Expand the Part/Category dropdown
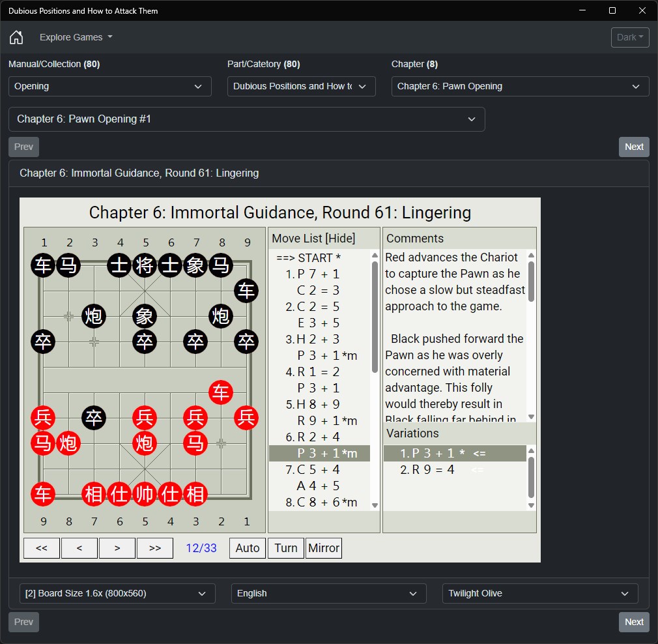Image resolution: width=658 pixels, height=644 pixels. click(x=301, y=86)
